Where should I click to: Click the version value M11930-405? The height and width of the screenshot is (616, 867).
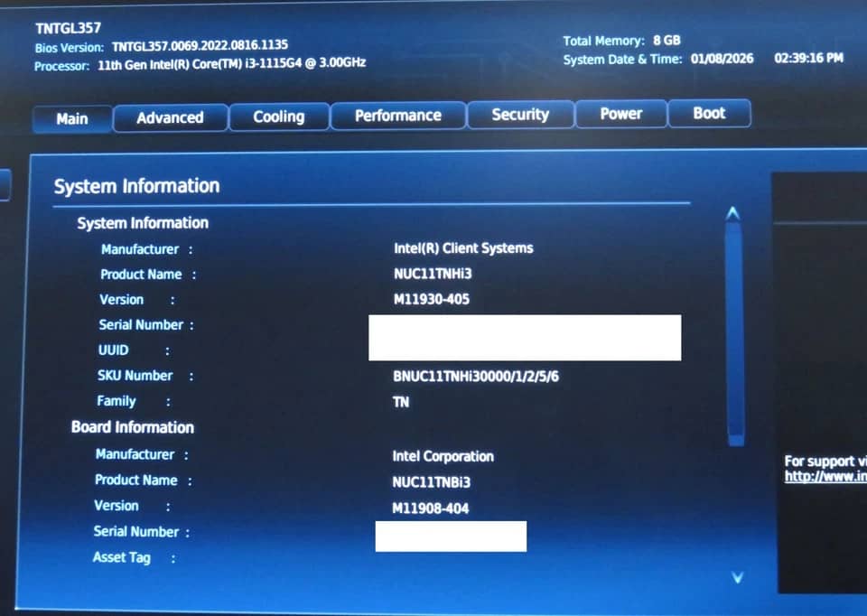432,299
